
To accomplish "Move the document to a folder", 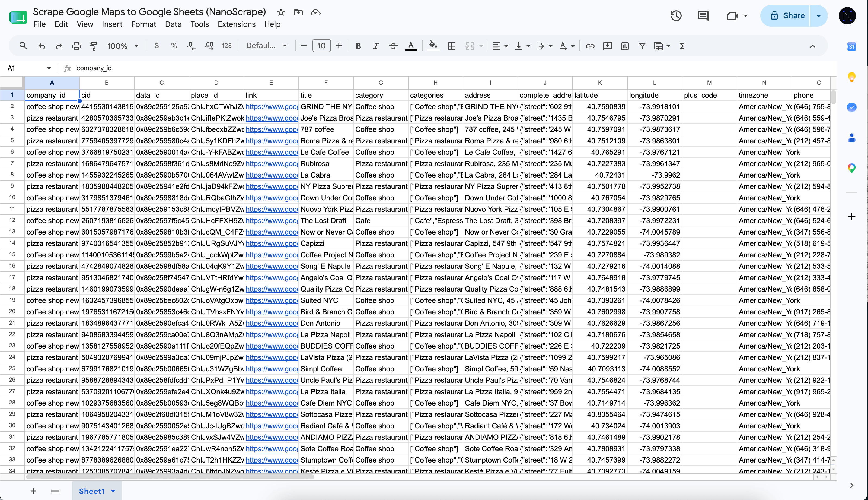I will click(x=298, y=12).
